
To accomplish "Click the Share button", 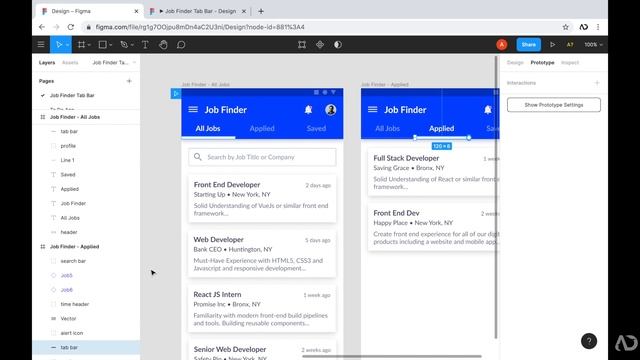I will [529, 44].
